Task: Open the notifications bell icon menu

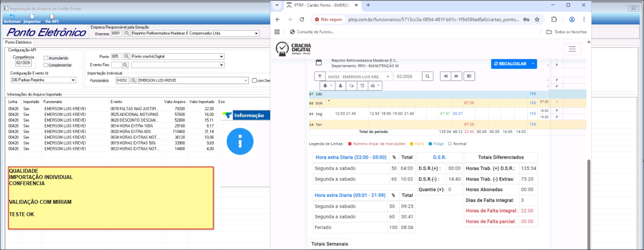Action: [327, 86]
